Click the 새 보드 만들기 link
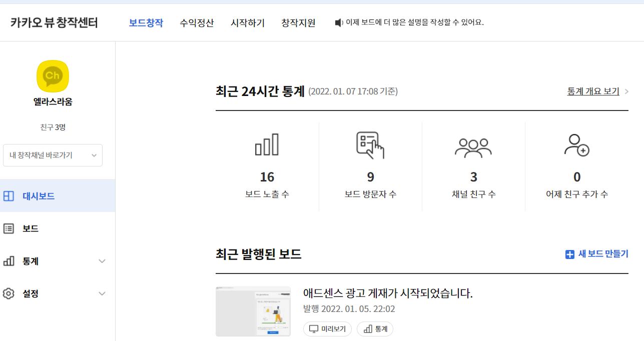644x341 pixels. pyautogui.click(x=603, y=254)
